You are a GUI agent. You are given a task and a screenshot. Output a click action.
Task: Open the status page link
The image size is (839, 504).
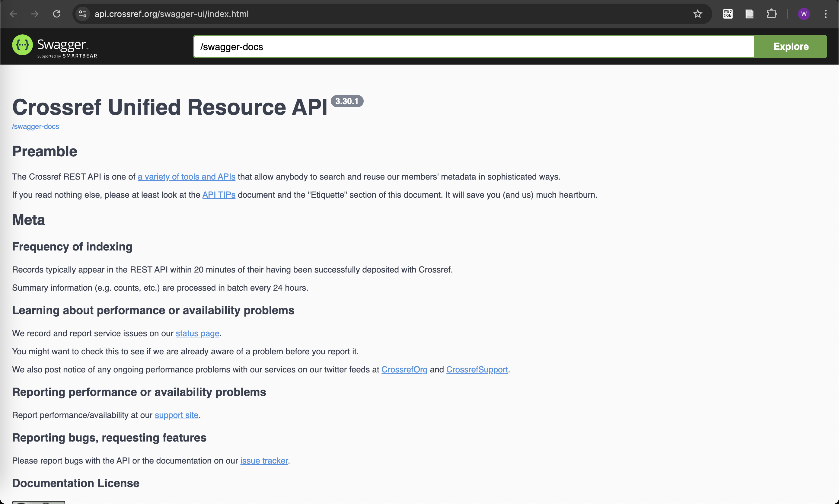[x=197, y=333]
